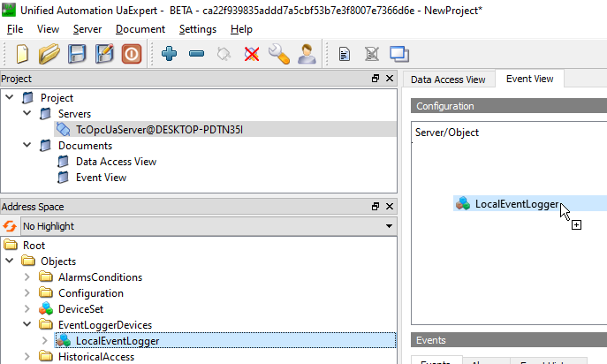
Task: Click the Save Project floppy disk icon
Action: 77,54
